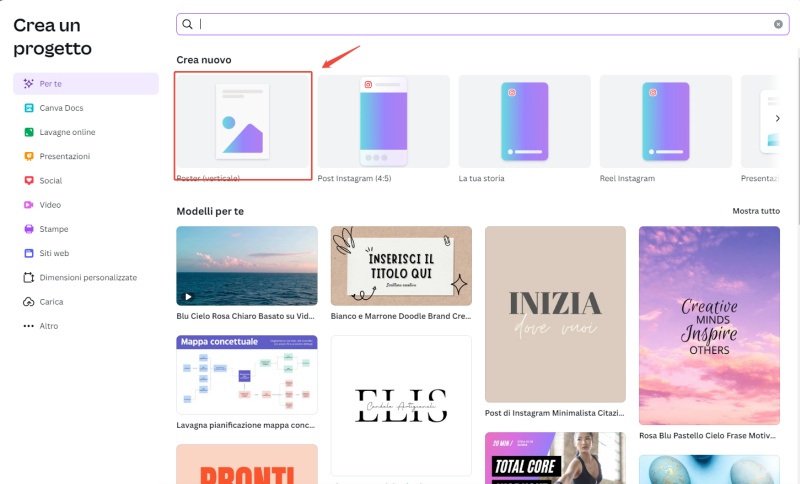The image size is (800, 484).
Task: Select the Lavagne online sidebar icon
Action: tap(29, 132)
